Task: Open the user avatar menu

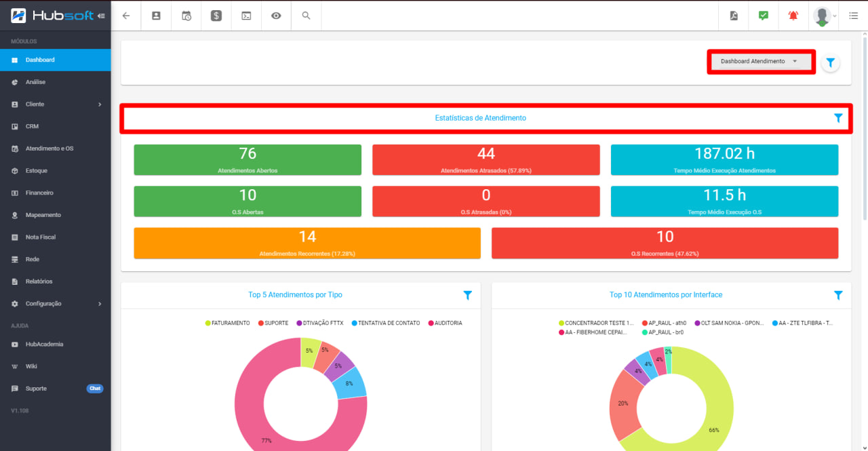Action: (824, 16)
